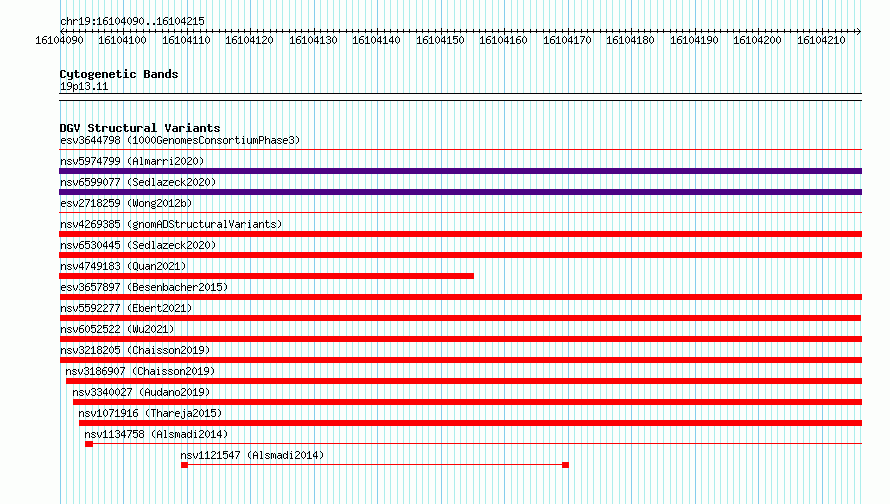Click the nsv1071916 (Thareja2015) variant label
This screenshot has width=890, height=504.
(150, 413)
